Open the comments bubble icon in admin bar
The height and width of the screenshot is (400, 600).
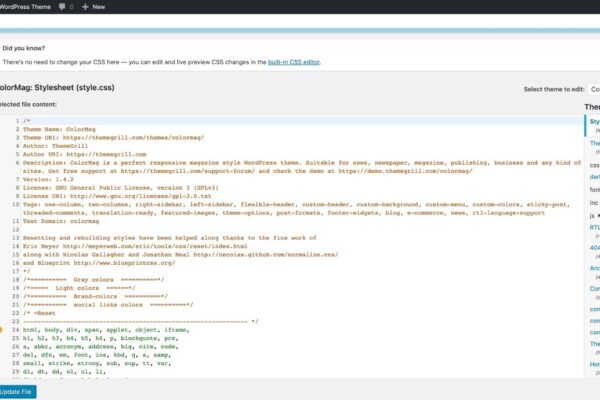[x=62, y=7]
